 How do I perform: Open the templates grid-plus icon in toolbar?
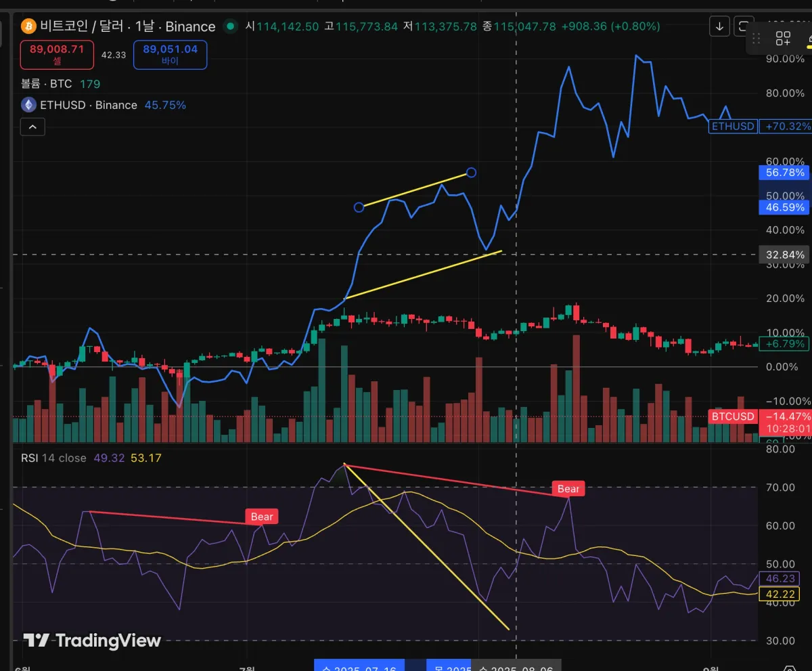pos(783,39)
